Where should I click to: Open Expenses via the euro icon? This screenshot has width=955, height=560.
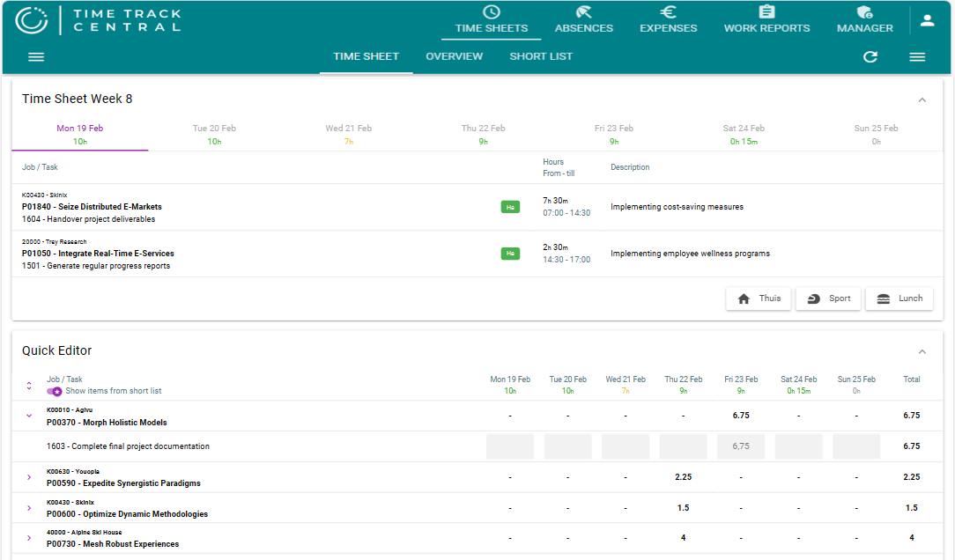(668, 12)
